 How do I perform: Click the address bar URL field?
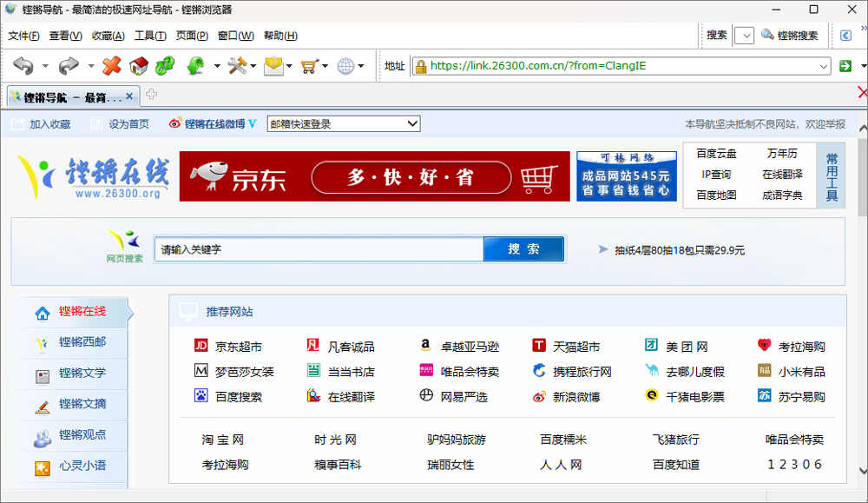[622, 66]
